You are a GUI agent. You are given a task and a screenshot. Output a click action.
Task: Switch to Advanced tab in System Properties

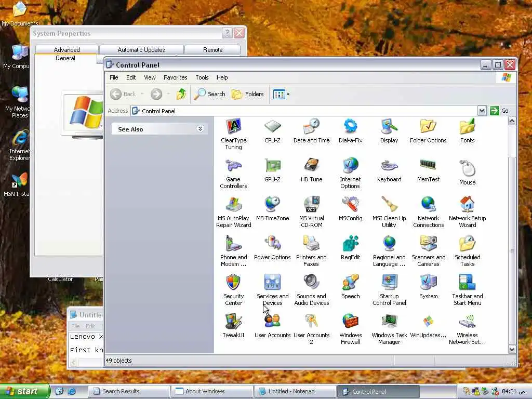tap(66, 49)
